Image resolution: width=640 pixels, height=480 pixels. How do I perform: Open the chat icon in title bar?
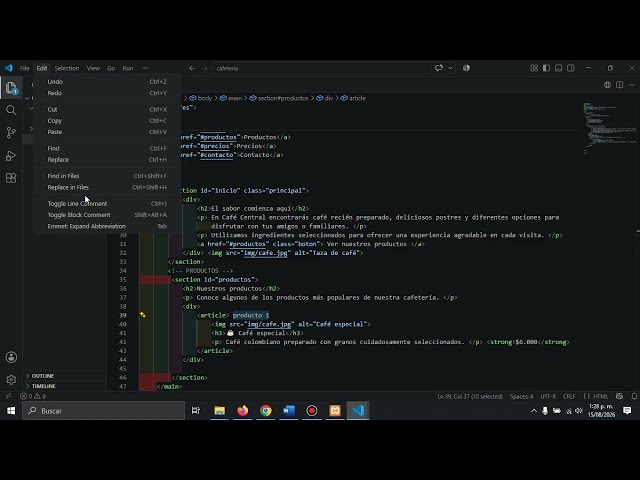439,68
